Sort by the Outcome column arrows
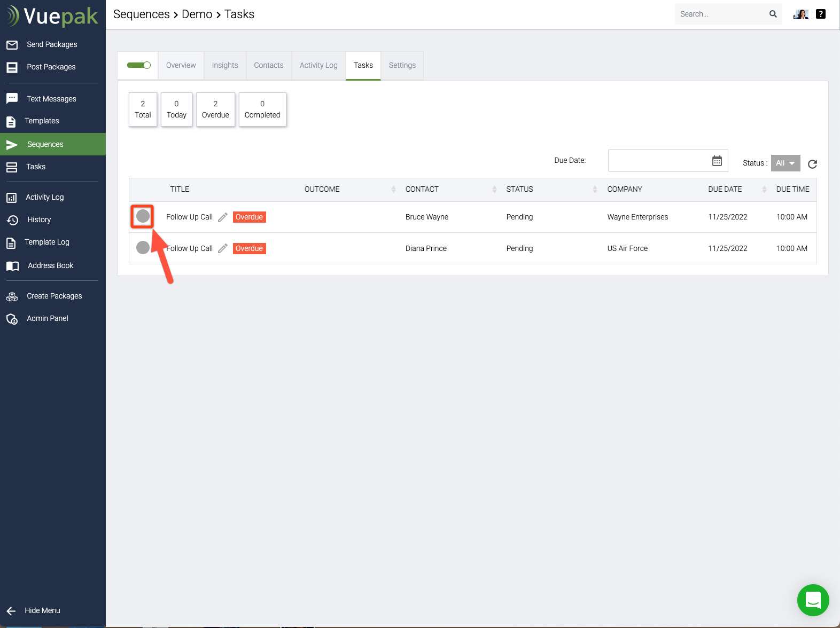840x628 pixels. tap(393, 189)
